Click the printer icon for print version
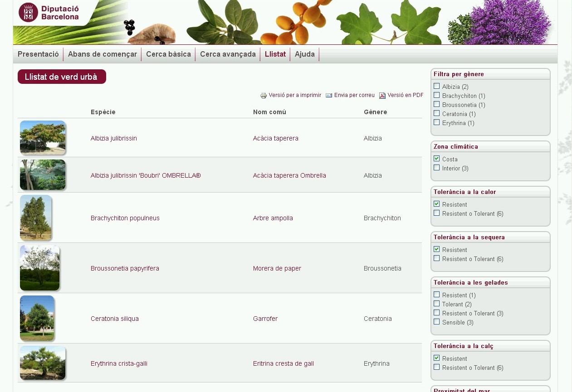Screen dimensions: 572x392 pyautogui.click(x=264, y=96)
